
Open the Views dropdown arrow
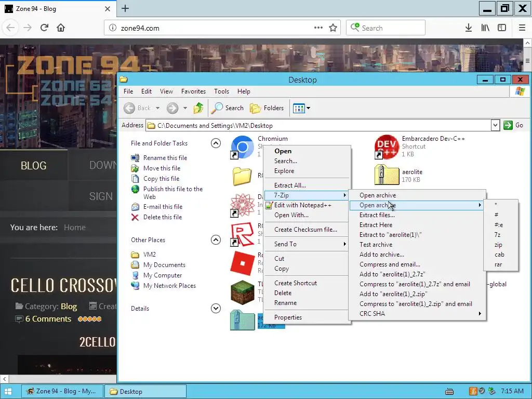point(308,108)
